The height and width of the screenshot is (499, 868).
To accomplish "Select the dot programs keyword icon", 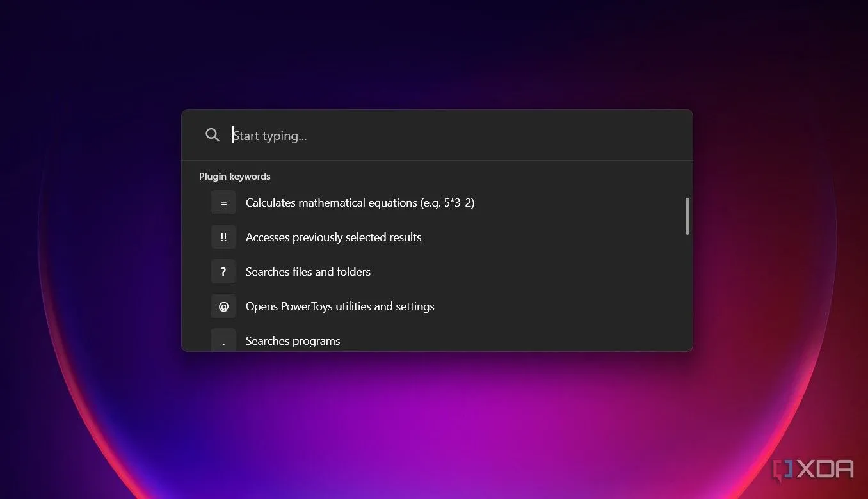I will (223, 340).
